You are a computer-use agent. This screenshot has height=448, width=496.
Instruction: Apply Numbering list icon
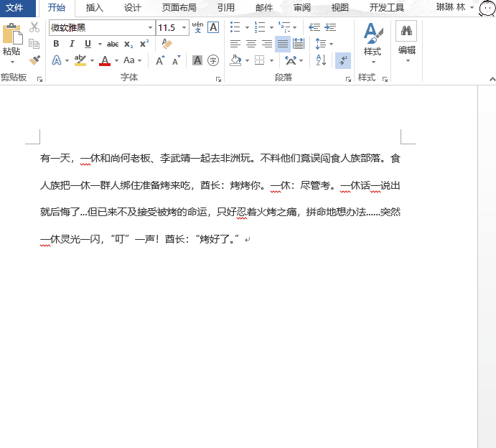260,27
